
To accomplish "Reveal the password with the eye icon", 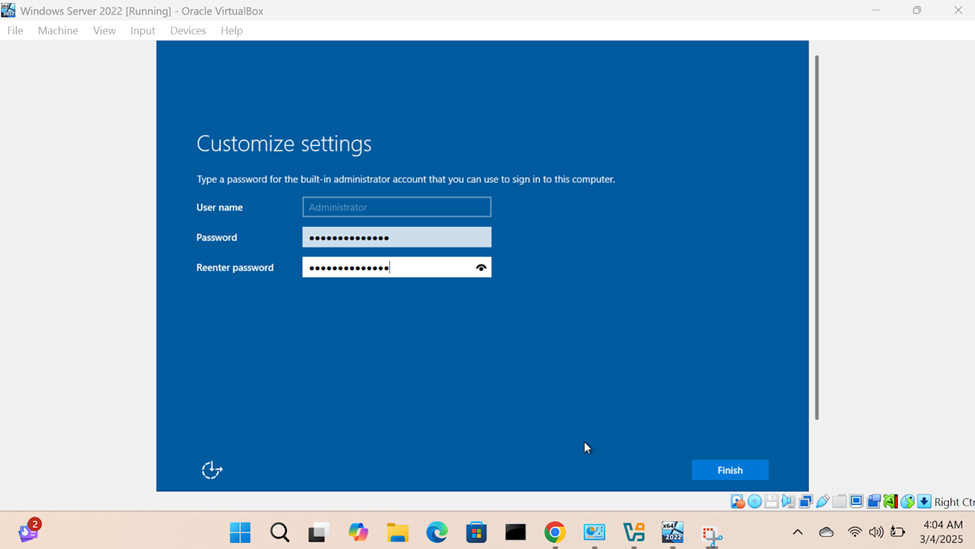I will click(x=481, y=267).
